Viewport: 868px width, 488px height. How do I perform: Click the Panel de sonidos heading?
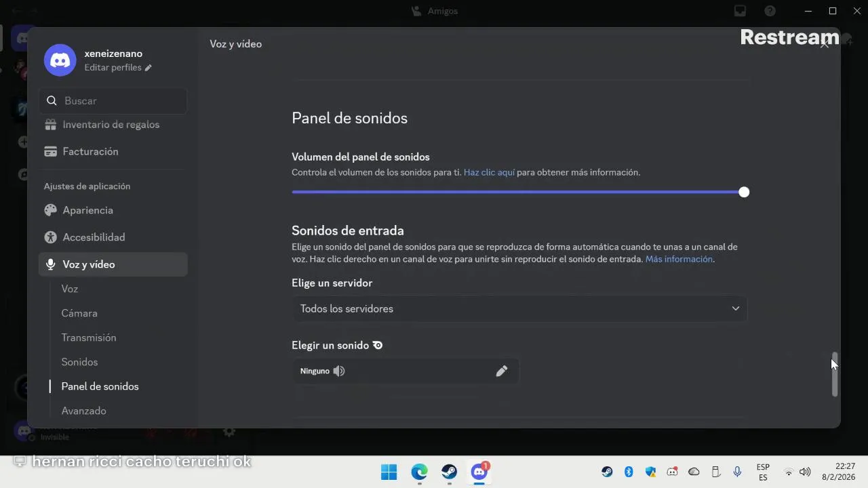[x=349, y=118]
